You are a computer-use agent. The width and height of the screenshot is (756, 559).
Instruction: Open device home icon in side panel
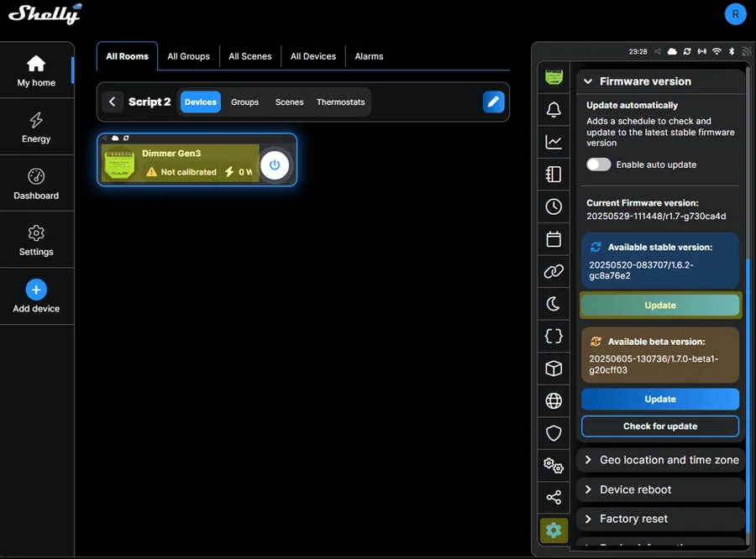554,77
